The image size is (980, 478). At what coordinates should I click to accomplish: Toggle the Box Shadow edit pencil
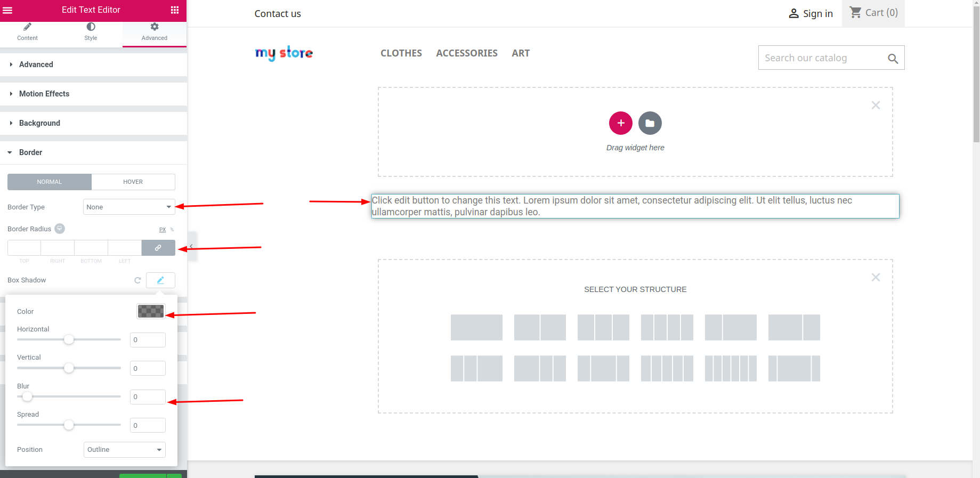click(x=160, y=280)
